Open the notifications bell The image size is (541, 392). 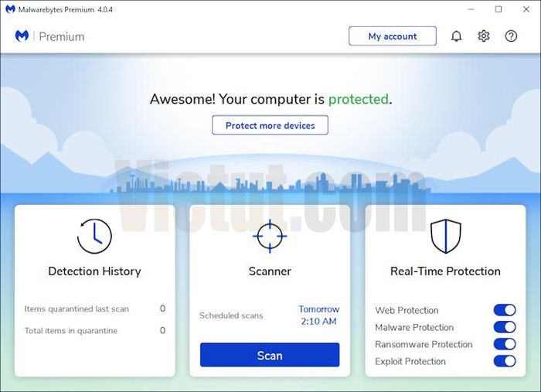tap(456, 36)
